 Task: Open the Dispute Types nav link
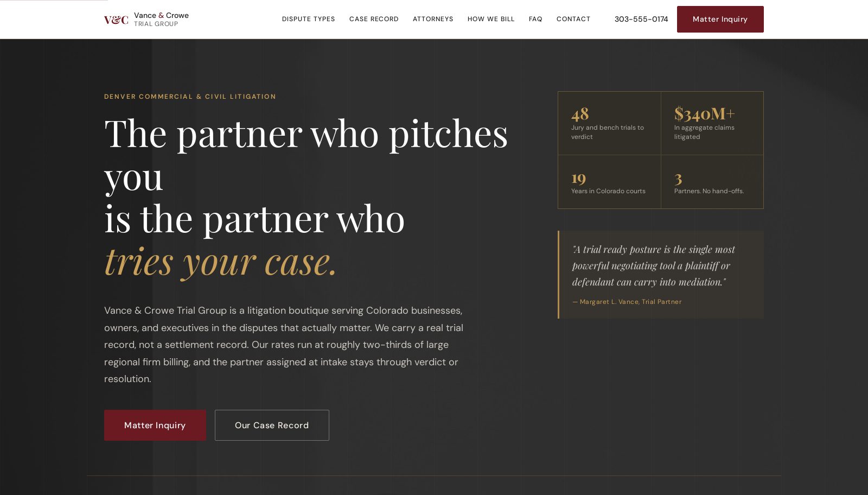(308, 19)
